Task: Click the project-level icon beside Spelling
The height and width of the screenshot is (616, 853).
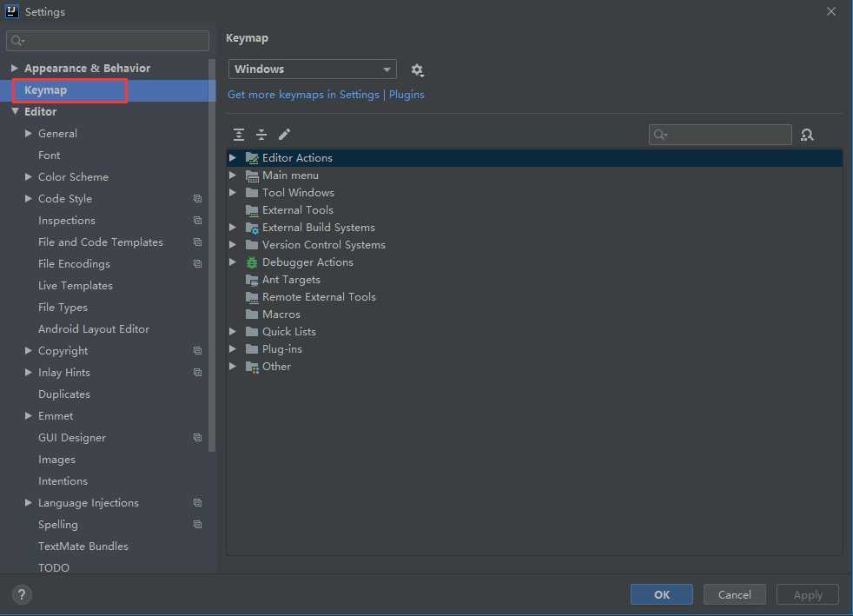Action: (x=197, y=525)
